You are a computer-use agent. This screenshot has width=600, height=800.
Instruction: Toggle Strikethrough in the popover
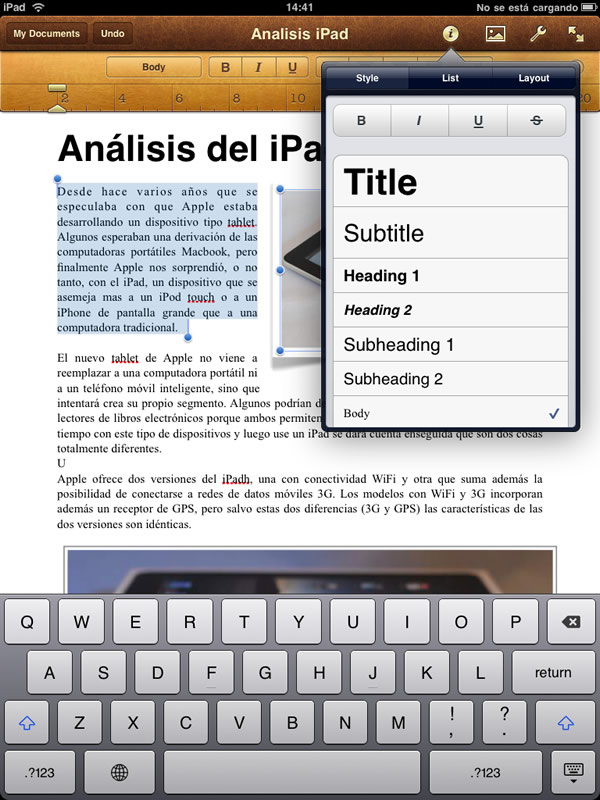coord(536,120)
